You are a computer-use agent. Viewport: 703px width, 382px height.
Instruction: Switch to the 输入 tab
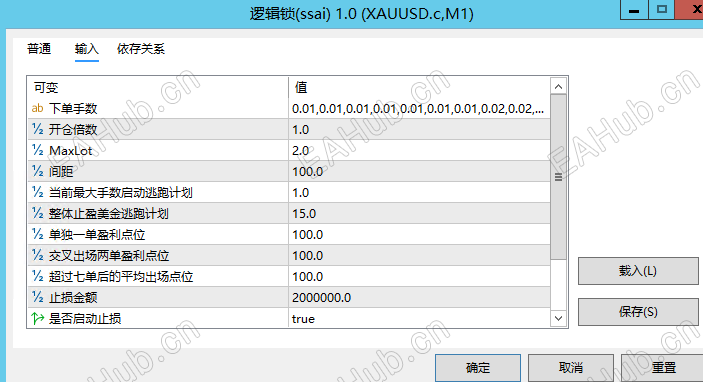(x=87, y=49)
